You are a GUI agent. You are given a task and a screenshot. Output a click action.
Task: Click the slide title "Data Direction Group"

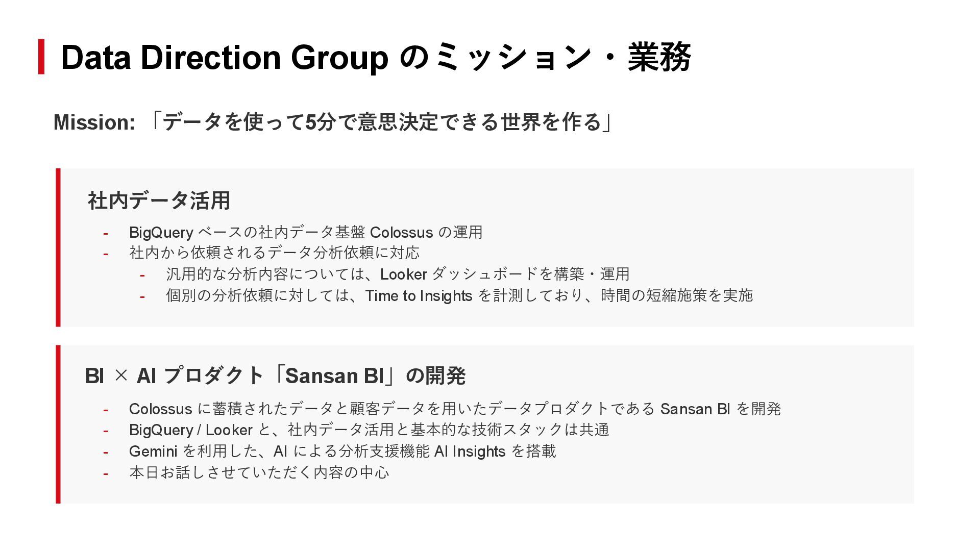pyautogui.click(x=225, y=57)
